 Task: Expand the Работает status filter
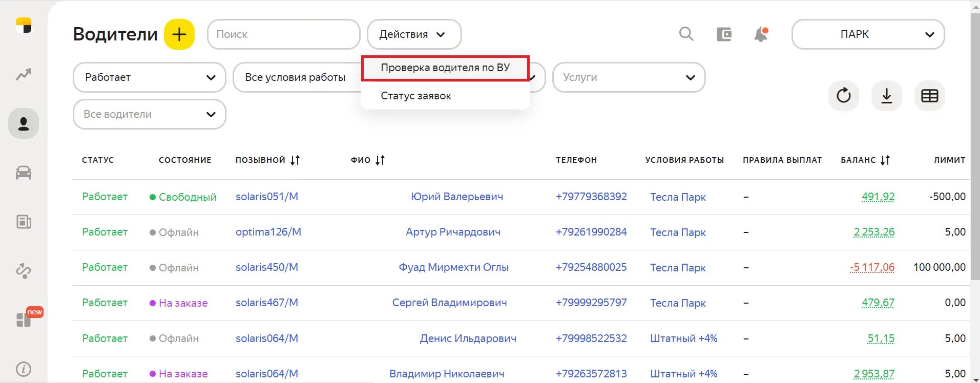click(150, 77)
